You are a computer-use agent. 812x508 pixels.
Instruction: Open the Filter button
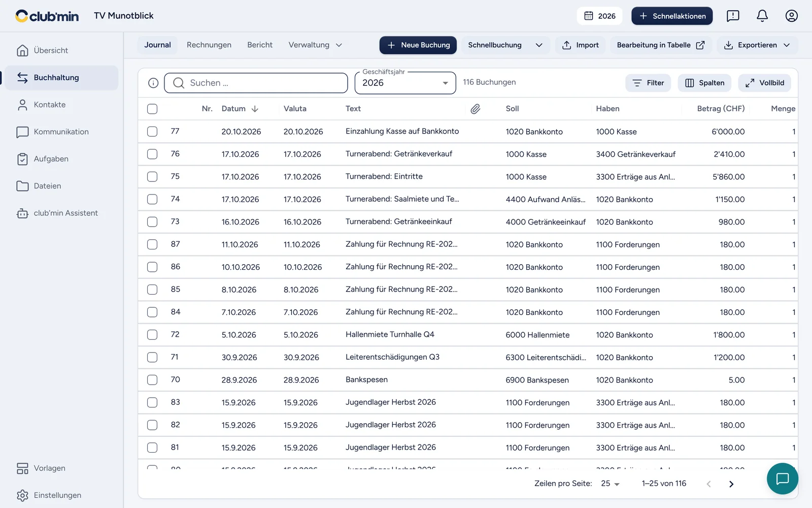coord(649,83)
